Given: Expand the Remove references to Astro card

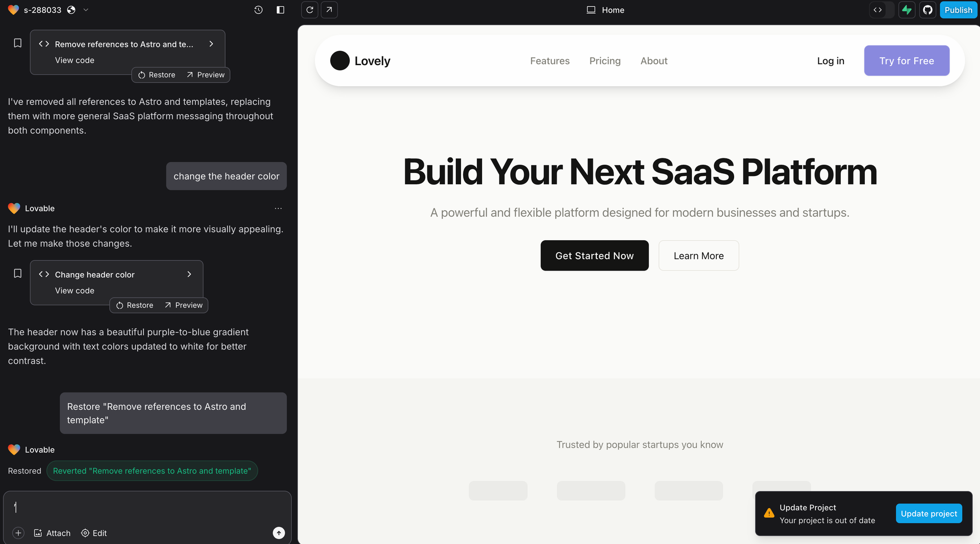Looking at the screenshot, I should [211, 44].
